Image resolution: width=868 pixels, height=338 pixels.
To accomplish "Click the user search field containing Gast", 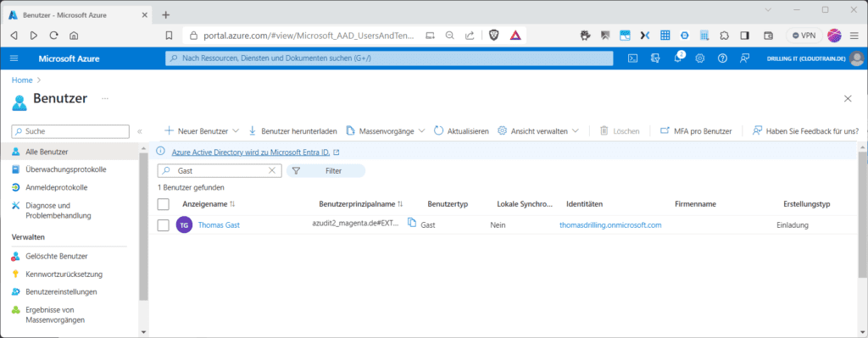I will coord(220,171).
